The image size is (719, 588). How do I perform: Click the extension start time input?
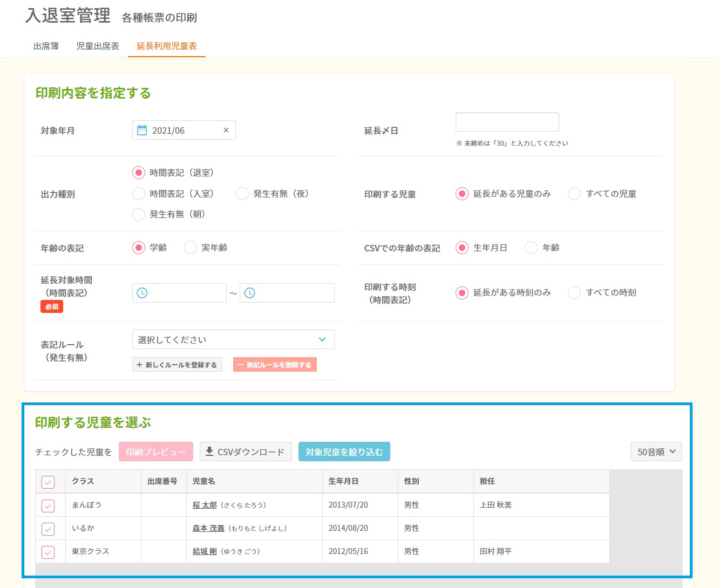point(179,293)
